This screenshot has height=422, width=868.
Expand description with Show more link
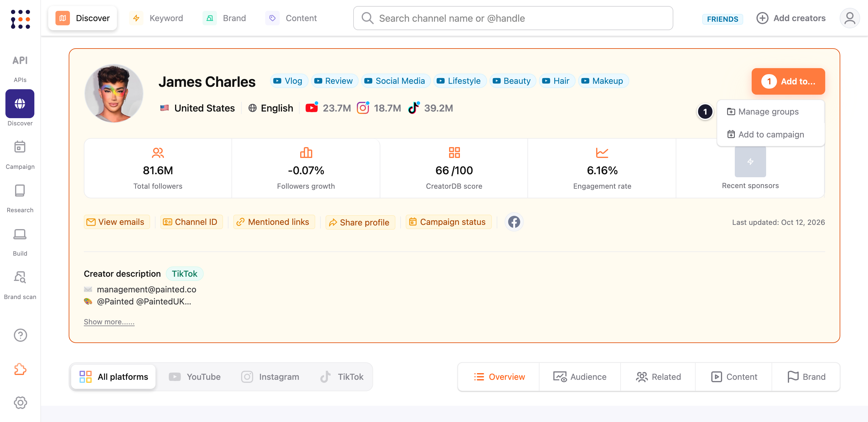click(x=109, y=322)
